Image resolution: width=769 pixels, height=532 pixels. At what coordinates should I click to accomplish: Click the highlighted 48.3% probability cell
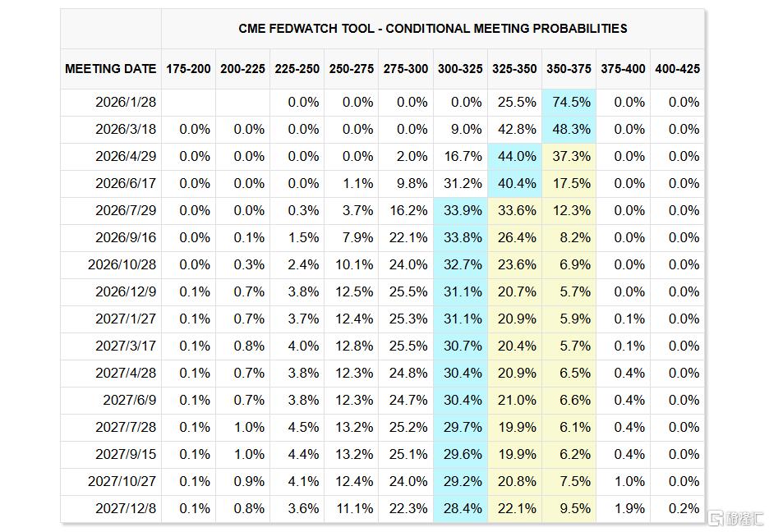570,129
